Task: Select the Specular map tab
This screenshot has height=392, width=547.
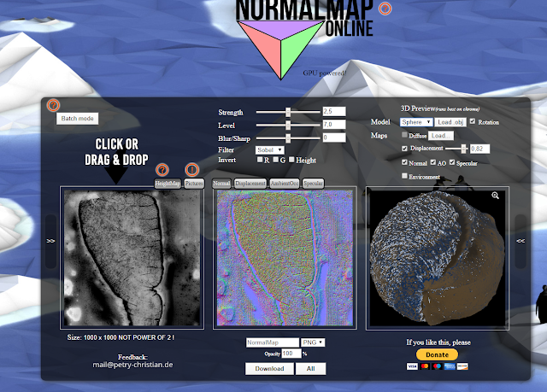Action: click(313, 184)
